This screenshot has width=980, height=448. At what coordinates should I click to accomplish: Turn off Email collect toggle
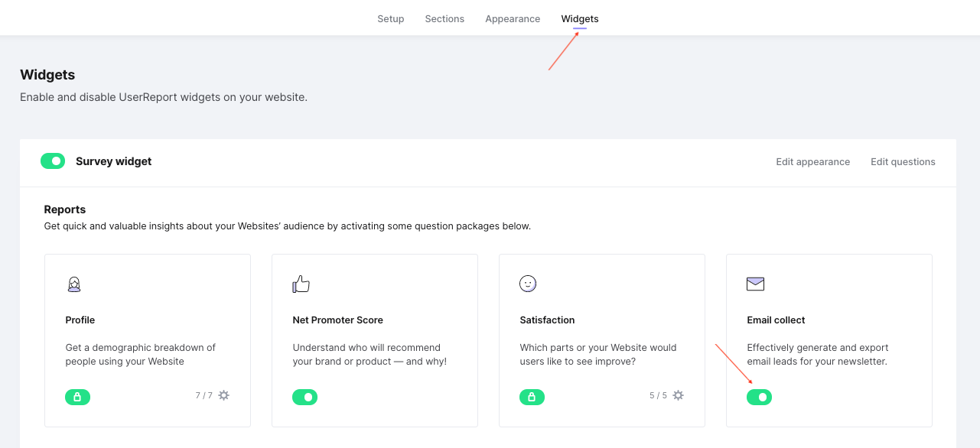pos(760,397)
